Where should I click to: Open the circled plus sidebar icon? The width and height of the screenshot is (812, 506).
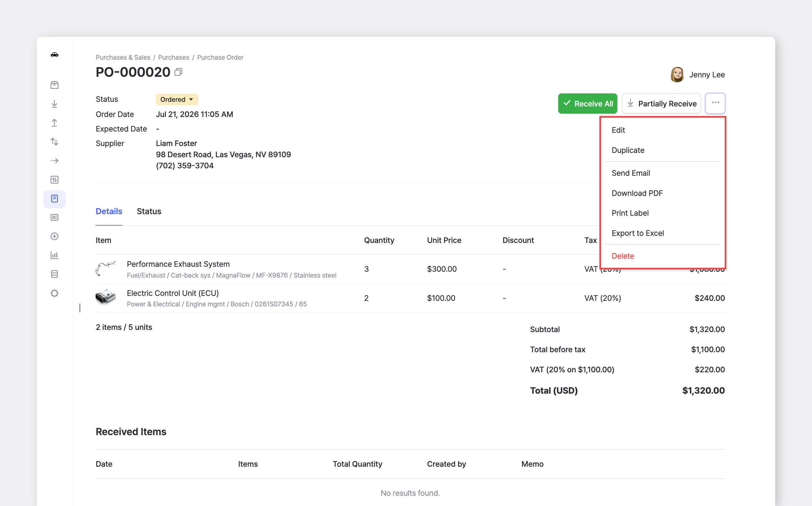pyautogui.click(x=54, y=236)
